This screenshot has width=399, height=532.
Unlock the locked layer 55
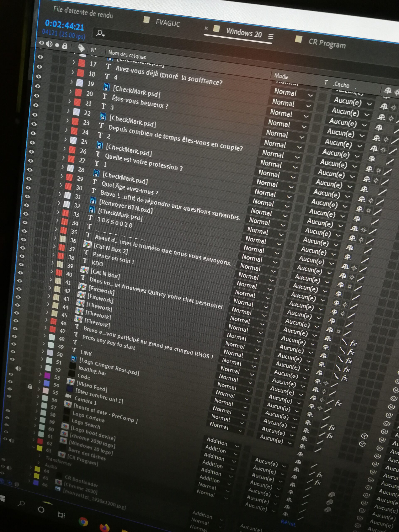tap(30, 387)
